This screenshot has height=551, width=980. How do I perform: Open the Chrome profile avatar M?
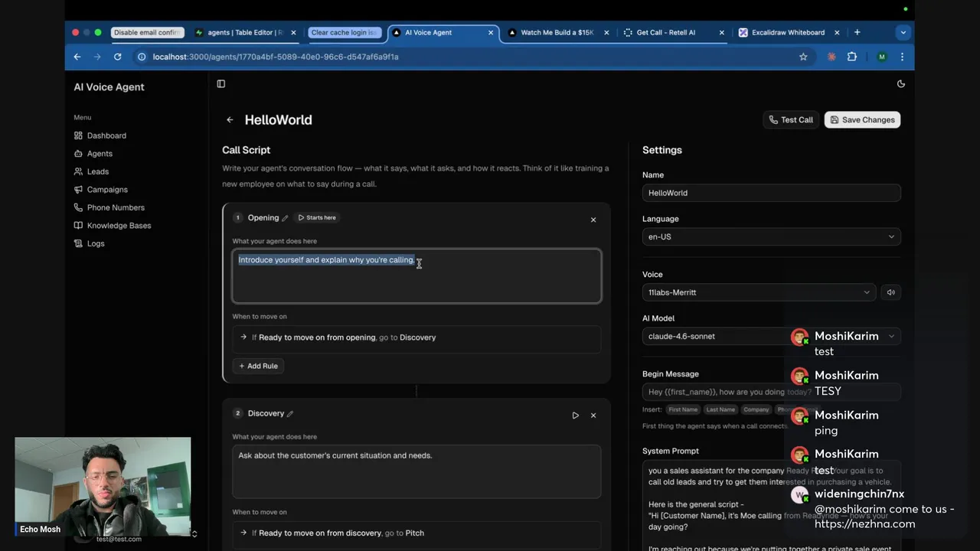click(882, 57)
